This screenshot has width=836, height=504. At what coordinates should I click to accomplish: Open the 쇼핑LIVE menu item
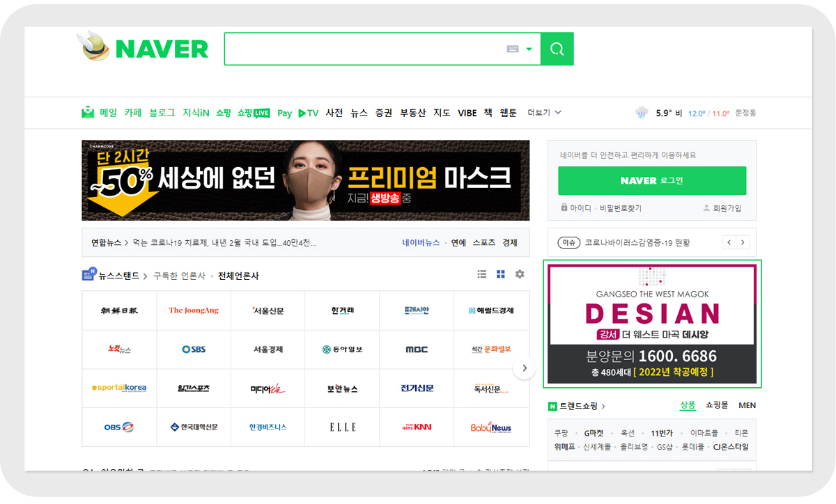pyautogui.click(x=254, y=113)
